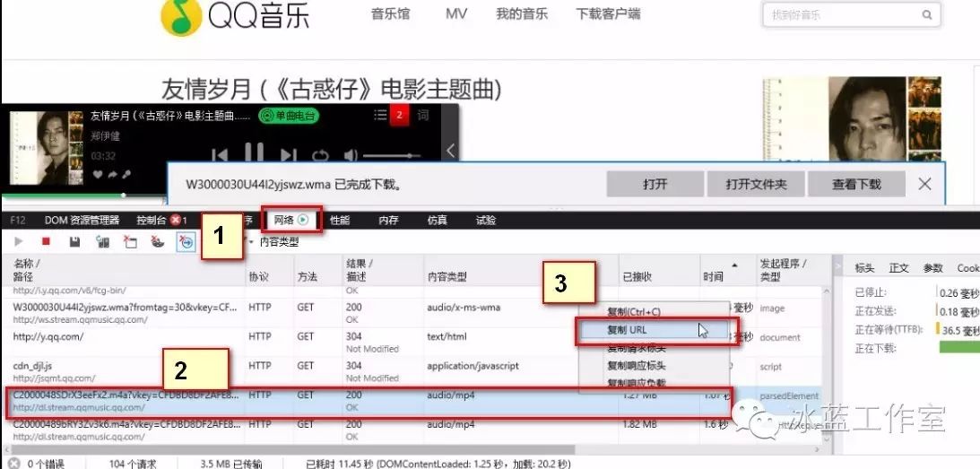Screen dimensions: 980x469
Task: Show lyrics with the 词 button
Action: coord(423,115)
